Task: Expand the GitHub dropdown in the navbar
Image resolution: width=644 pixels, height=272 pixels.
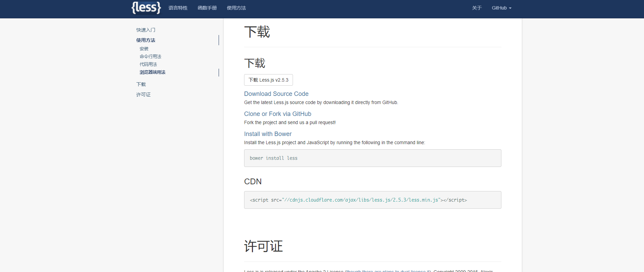Action: 501,8
